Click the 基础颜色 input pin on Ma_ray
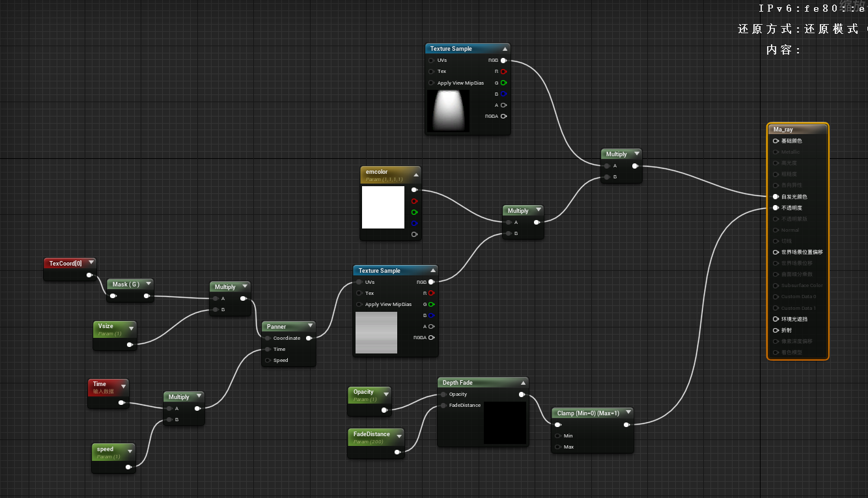This screenshot has width=868, height=498. point(776,141)
